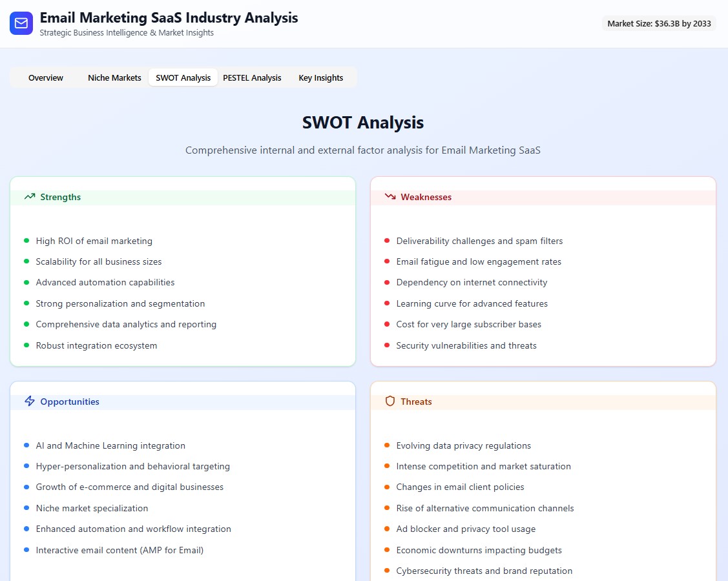Screen dimensions: 728x581
Task: Click the Email Marketing SaaS Industry Analysis title
Action: [x=169, y=17]
